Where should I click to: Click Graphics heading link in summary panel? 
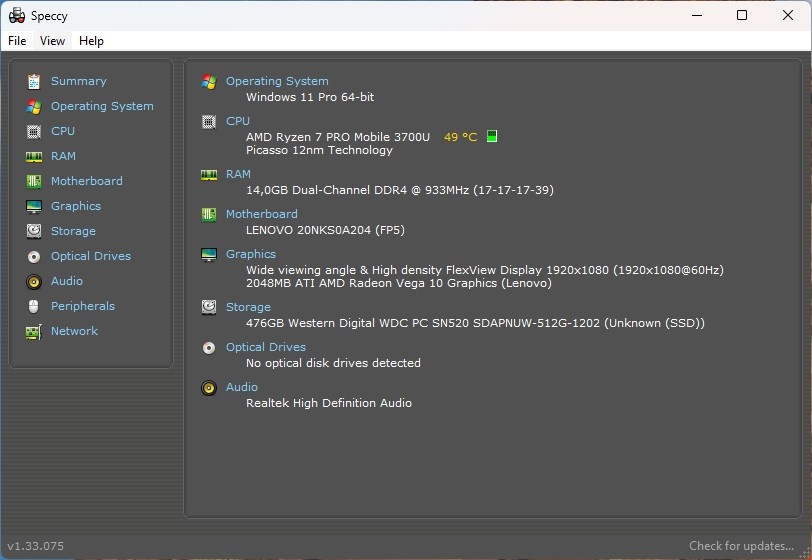click(251, 254)
